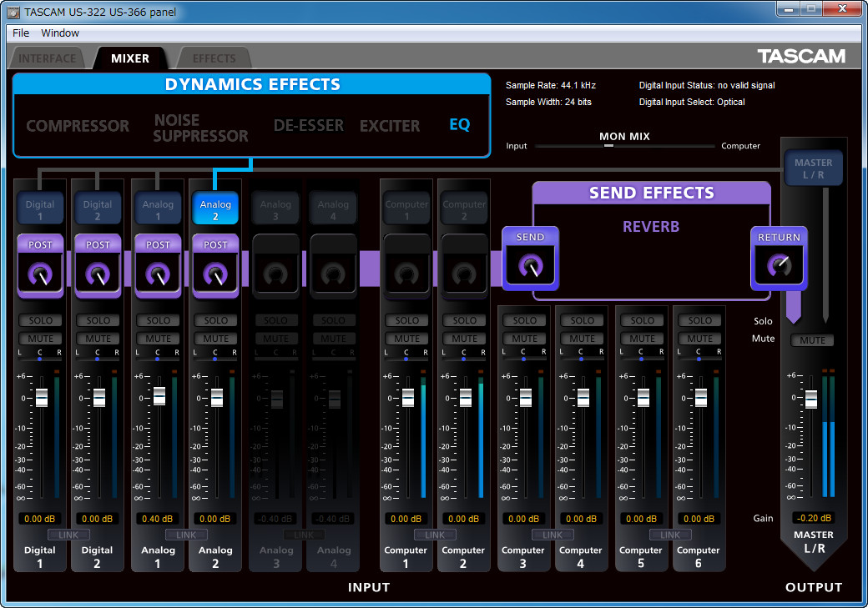Select the COMPRESSOR dynamics effect
The image size is (868, 608).
click(x=78, y=126)
